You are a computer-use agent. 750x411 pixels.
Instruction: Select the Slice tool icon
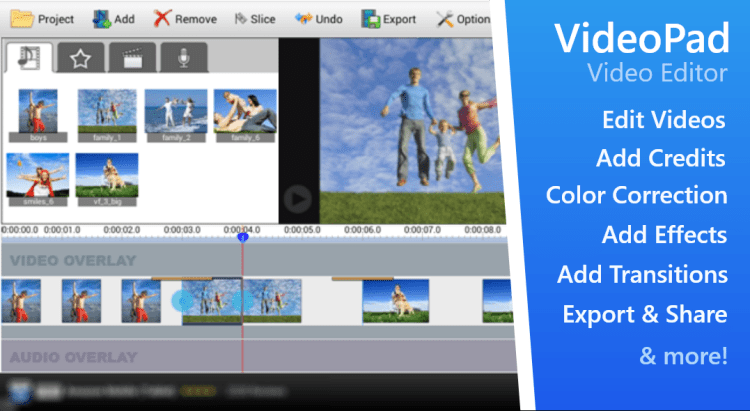click(x=240, y=19)
